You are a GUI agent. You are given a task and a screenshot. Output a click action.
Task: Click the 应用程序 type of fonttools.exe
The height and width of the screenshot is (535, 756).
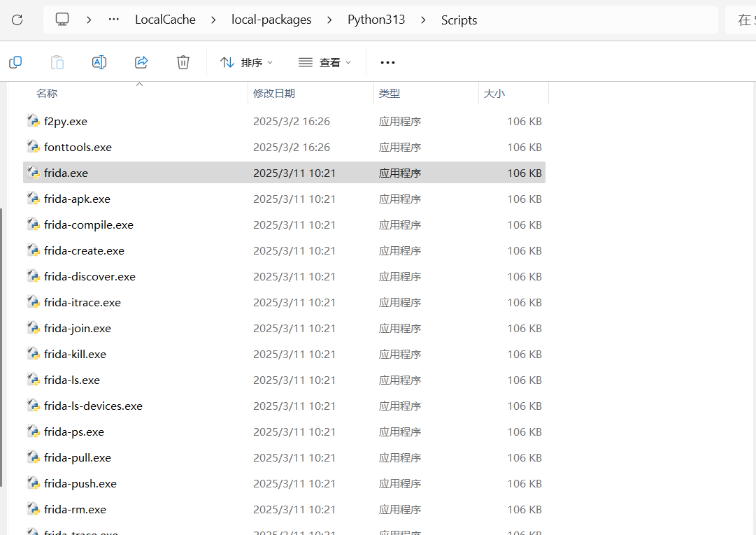pos(400,148)
